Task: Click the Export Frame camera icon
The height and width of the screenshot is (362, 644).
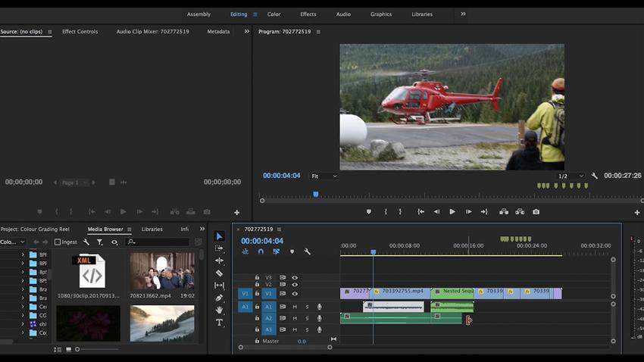Action: (536, 212)
